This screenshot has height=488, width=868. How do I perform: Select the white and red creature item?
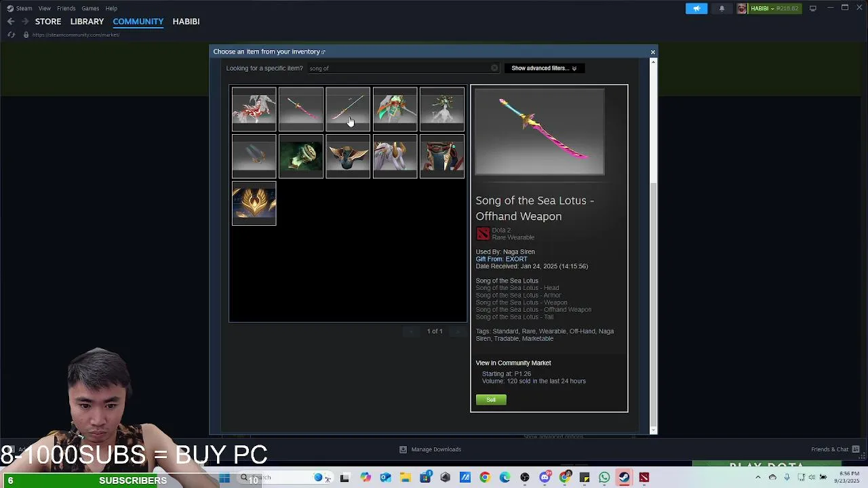(254, 108)
